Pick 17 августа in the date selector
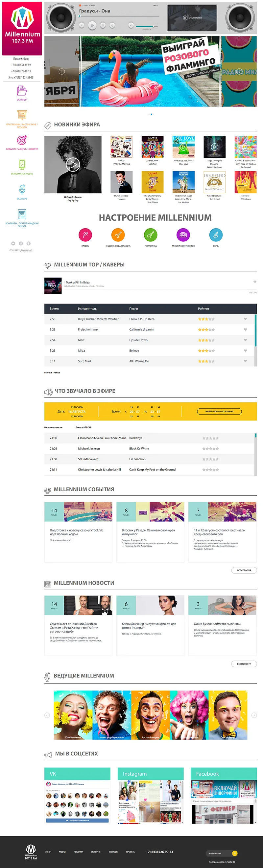Image resolution: width=263 pixels, height=868 pixels. [x=77, y=416]
